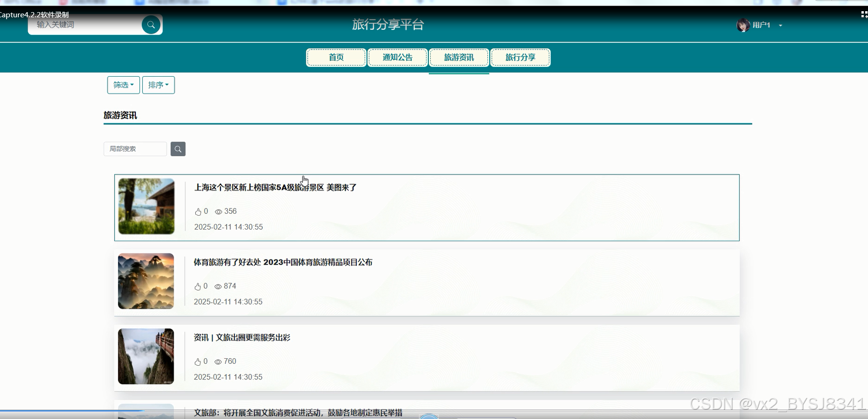Open the 排序 sort dropdown
The image size is (868, 419).
click(x=158, y=85)
